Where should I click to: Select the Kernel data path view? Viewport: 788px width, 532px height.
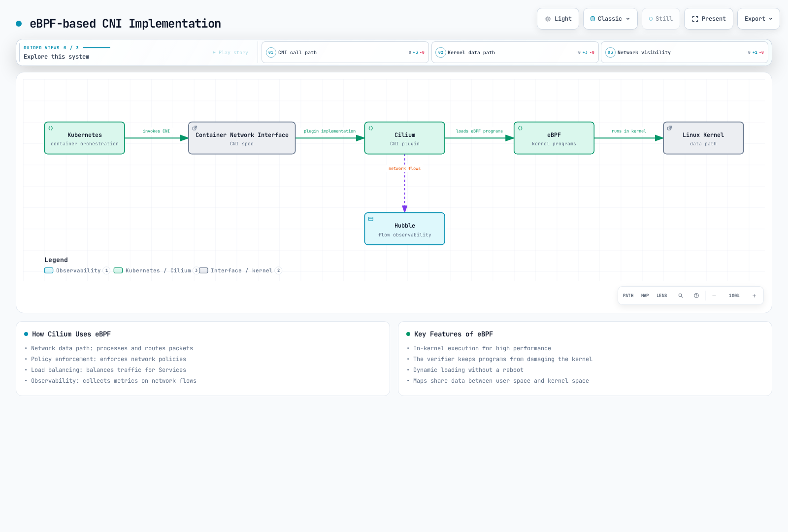[x=515, y=52]
